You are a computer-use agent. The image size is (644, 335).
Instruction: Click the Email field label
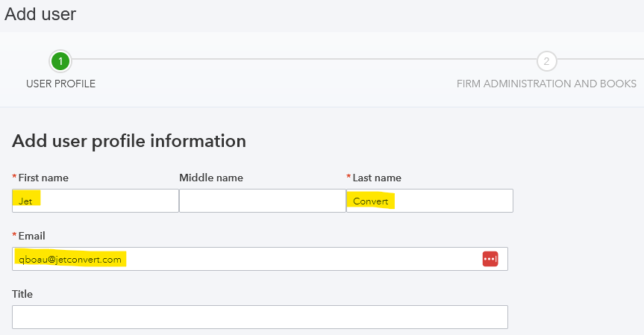point(31,236)
